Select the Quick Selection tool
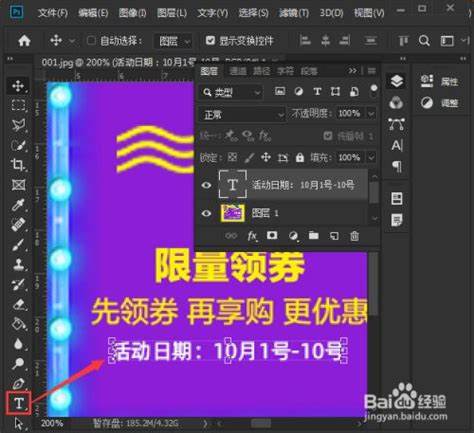This screenshot has height=433, width=474. point(18,145)
